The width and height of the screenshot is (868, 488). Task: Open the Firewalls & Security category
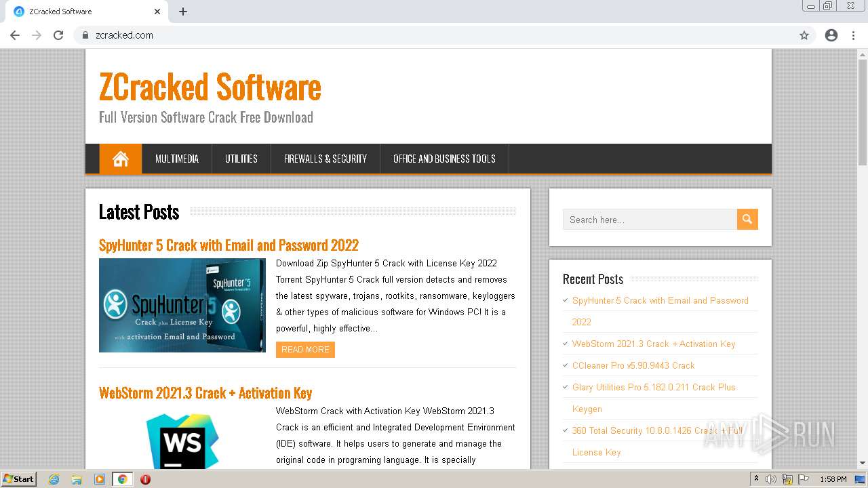pyautogui.click(x=325, y=159)
